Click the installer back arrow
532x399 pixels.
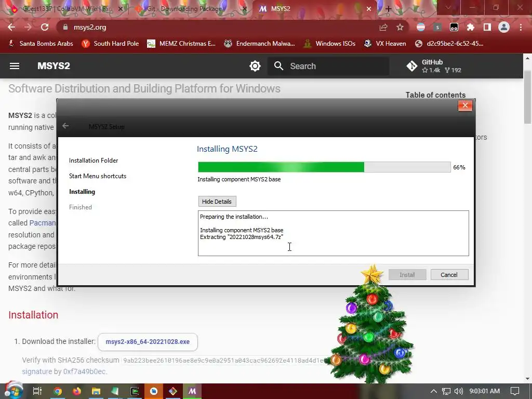[x=65, y=126]
